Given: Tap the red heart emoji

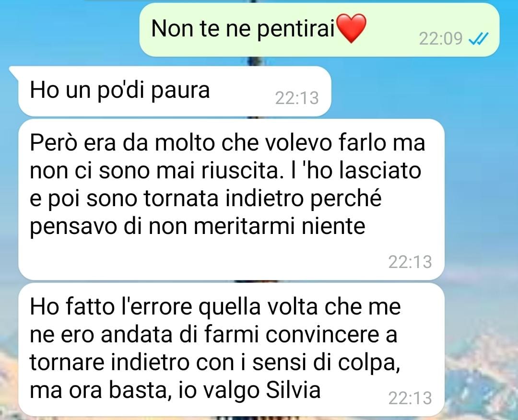Looking at the screenshot, I should pyautogui.click(x=351, y=28).
